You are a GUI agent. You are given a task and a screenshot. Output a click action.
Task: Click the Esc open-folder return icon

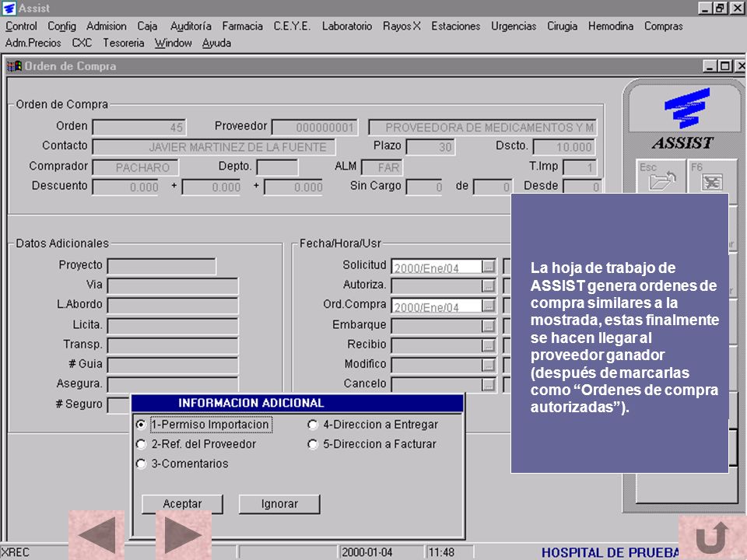pos(661,181)
